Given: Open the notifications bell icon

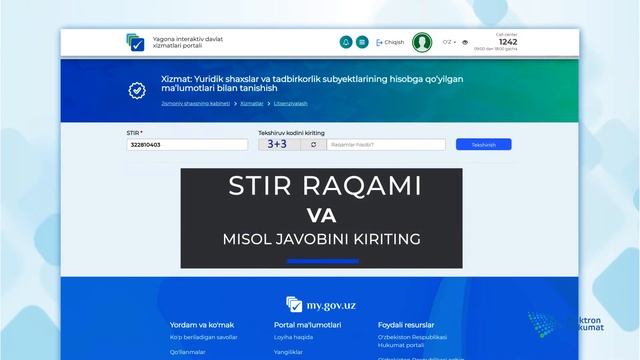Looking at the screenshot, I should [346, 42].
